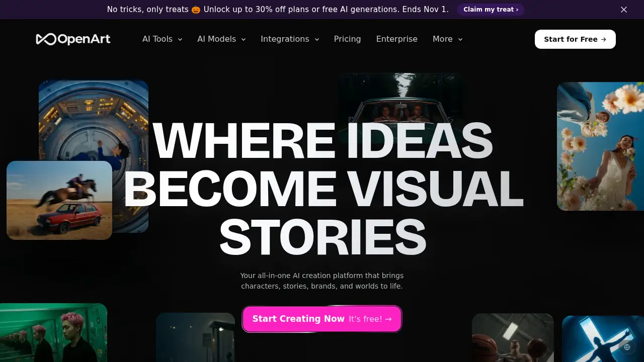The image size is (644, 362).
Task: Click the 'WHERE IDEAS BECOME VISUAL STORIES' headline
Action: point(323,189)
